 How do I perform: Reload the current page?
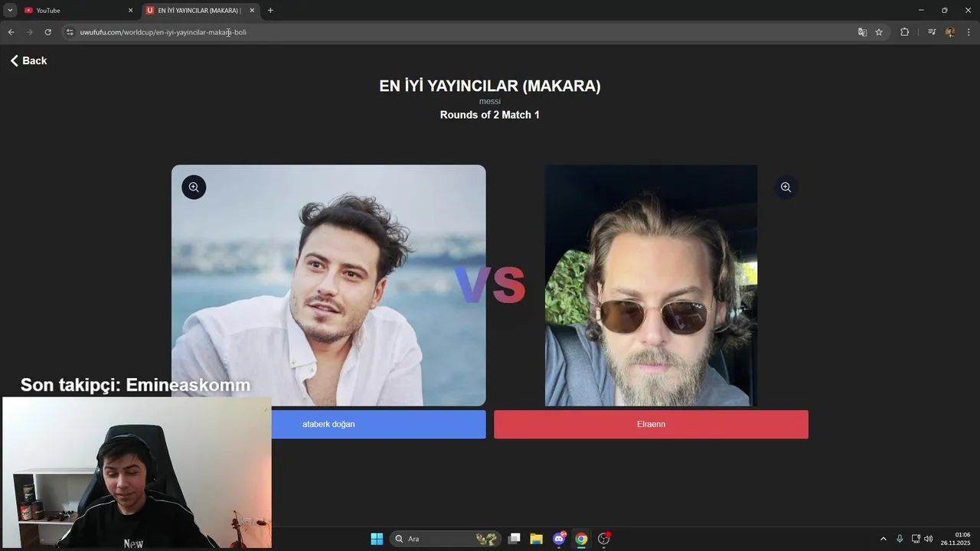(x=47, y=32)
